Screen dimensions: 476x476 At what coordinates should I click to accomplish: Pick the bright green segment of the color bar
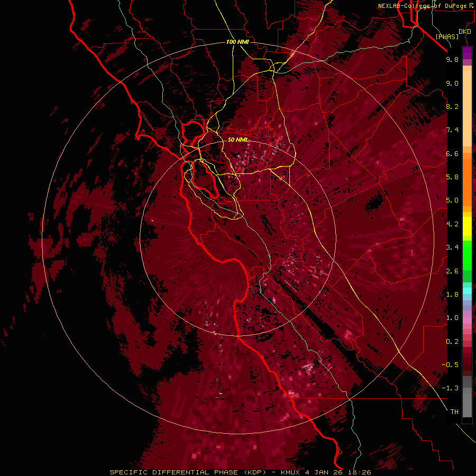pos(467,255)
